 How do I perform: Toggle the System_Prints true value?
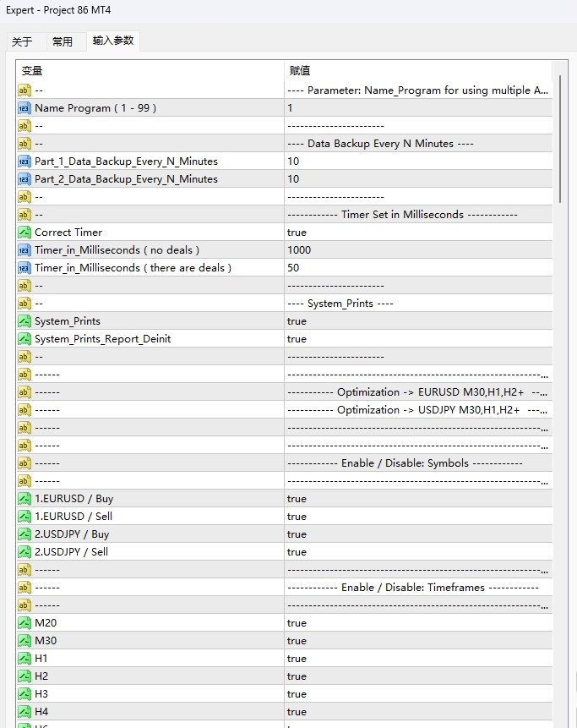[x=297, y=321]
